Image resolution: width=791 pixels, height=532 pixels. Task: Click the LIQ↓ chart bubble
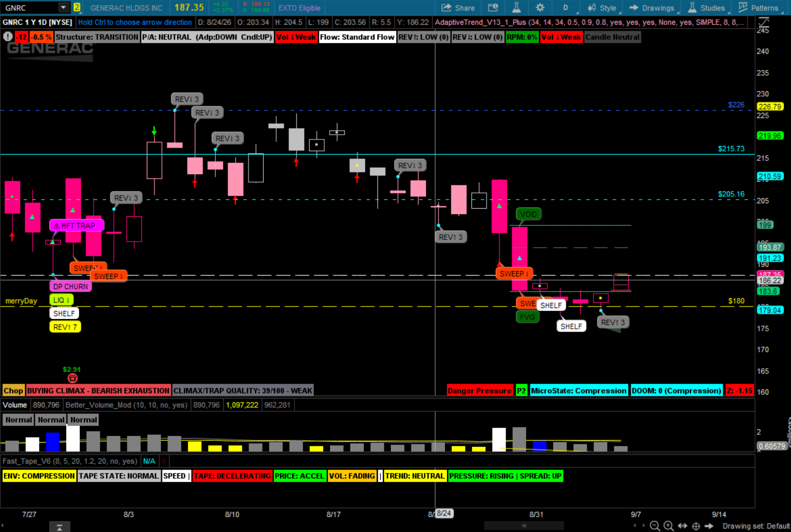coord(61,300)
